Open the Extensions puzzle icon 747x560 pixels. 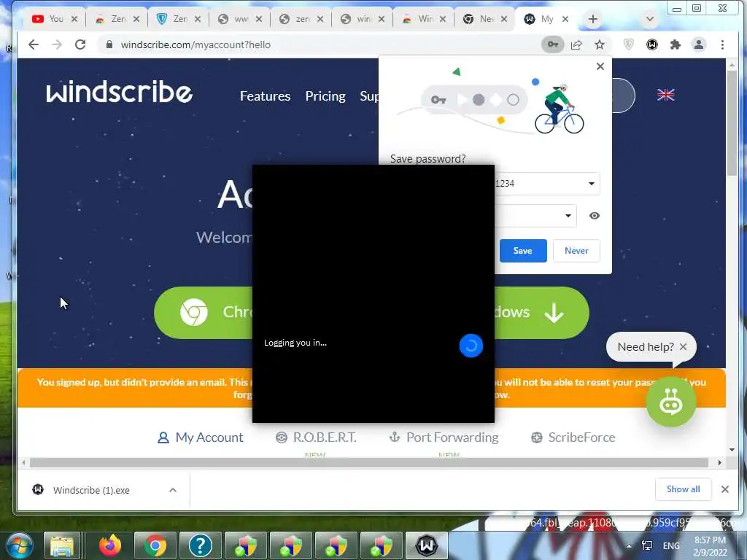(x=675, y=44)
